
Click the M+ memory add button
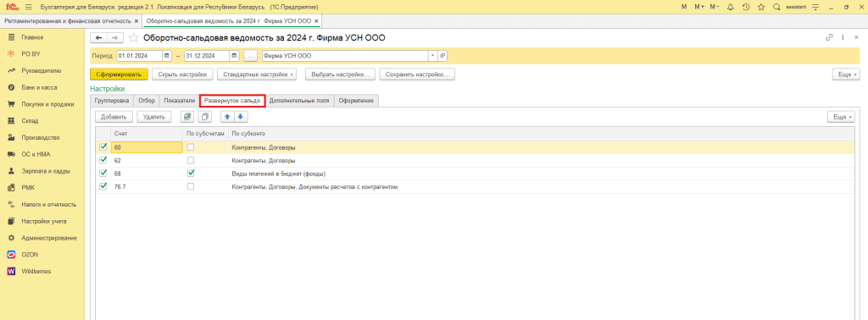coord(699,7)
